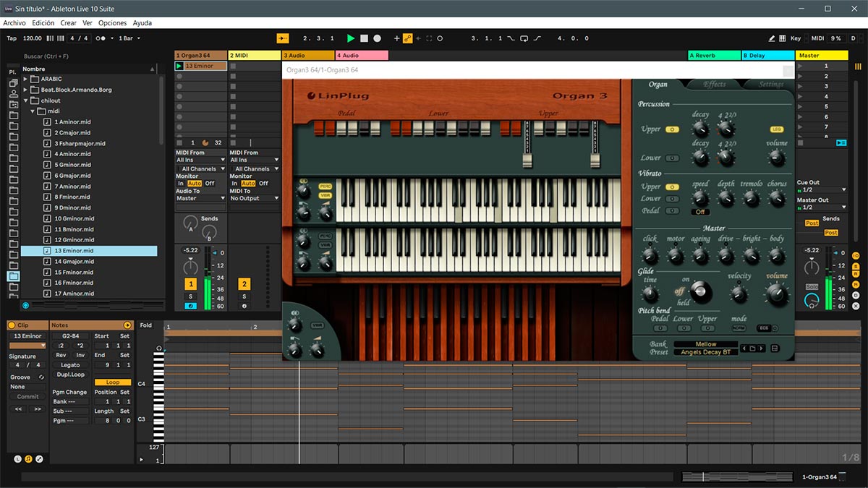Select the A Reverb return track
868x488 pixels.
pyautogui.click(x=714, y=55)
